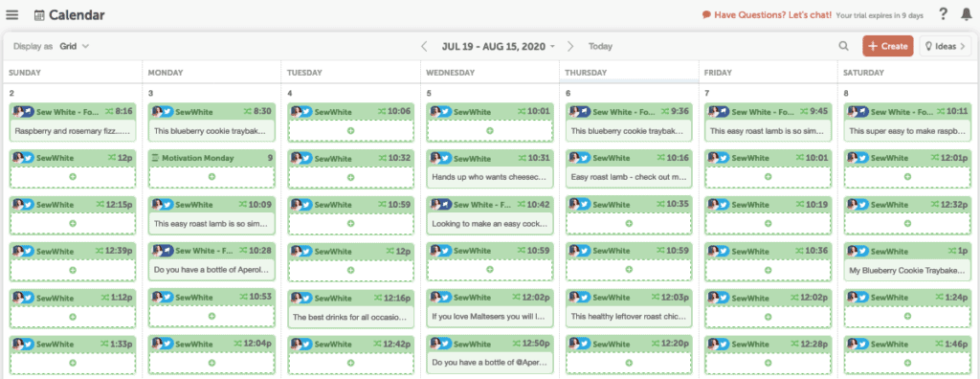This screenshot has height=379, width=980.
Task: Click shuffle icon on Sunday 8:16 post
Action: click(x=109, y=111)
